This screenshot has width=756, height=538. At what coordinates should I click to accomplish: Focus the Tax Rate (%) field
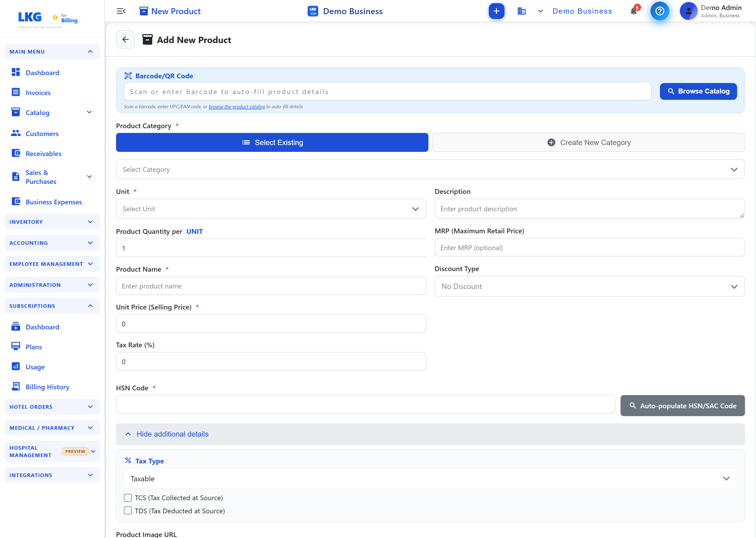pos(271,361)
